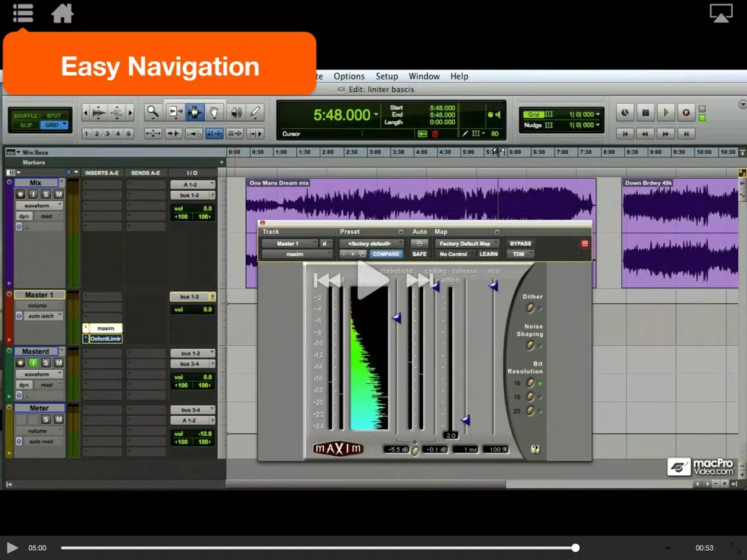Click Go to End transport button
This screenshot has width=747, height=560.
coord(686,134)
